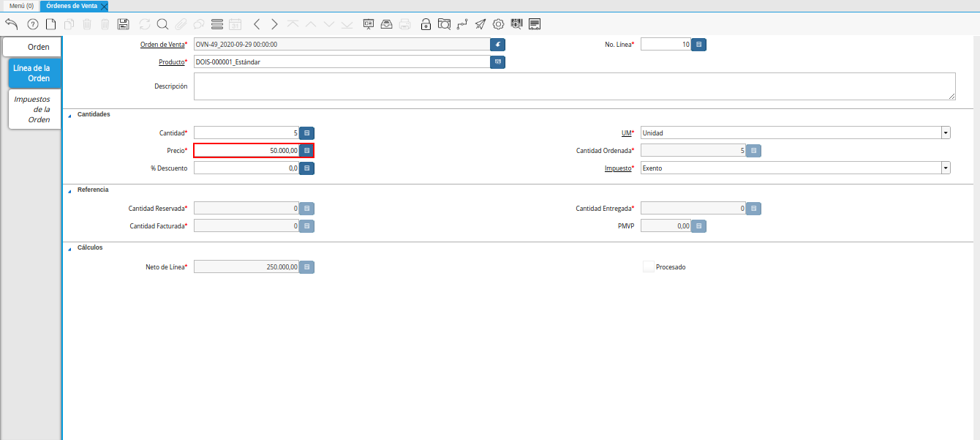
Task: Open chat with speech bubbles icon
Action: (x=199, y=24)
